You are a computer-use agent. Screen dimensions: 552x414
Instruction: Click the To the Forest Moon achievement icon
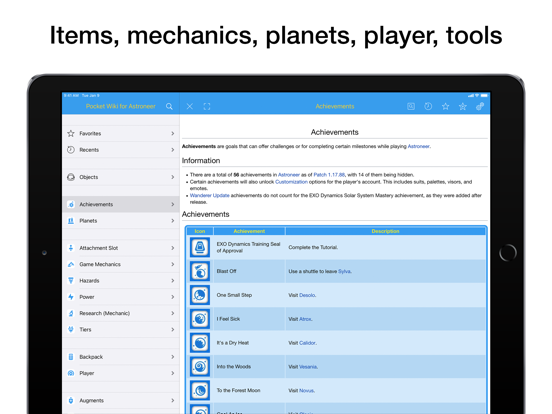click(200, 390)
